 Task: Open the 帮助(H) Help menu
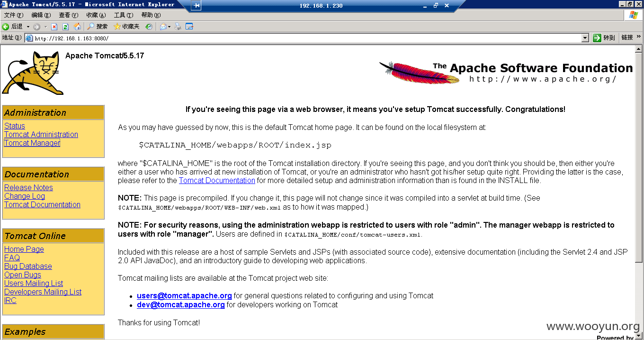151,15
